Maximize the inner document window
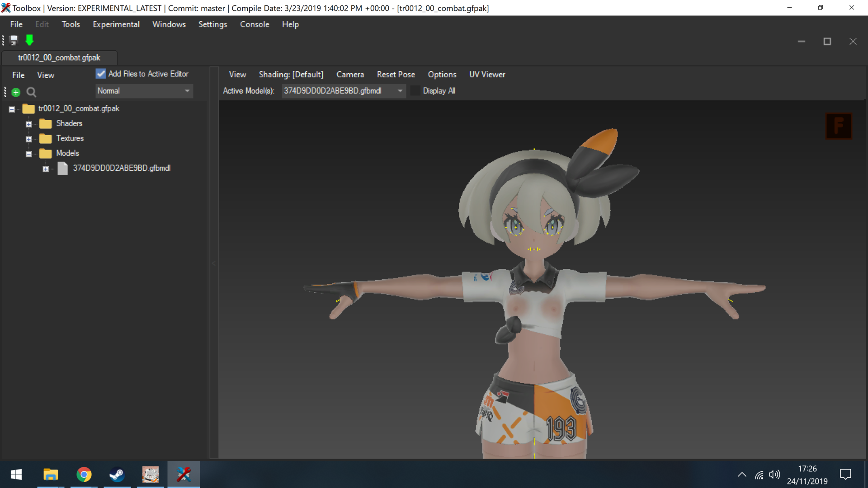The height and width of the screenshot is (488, 868). click(x=827, y=42)
